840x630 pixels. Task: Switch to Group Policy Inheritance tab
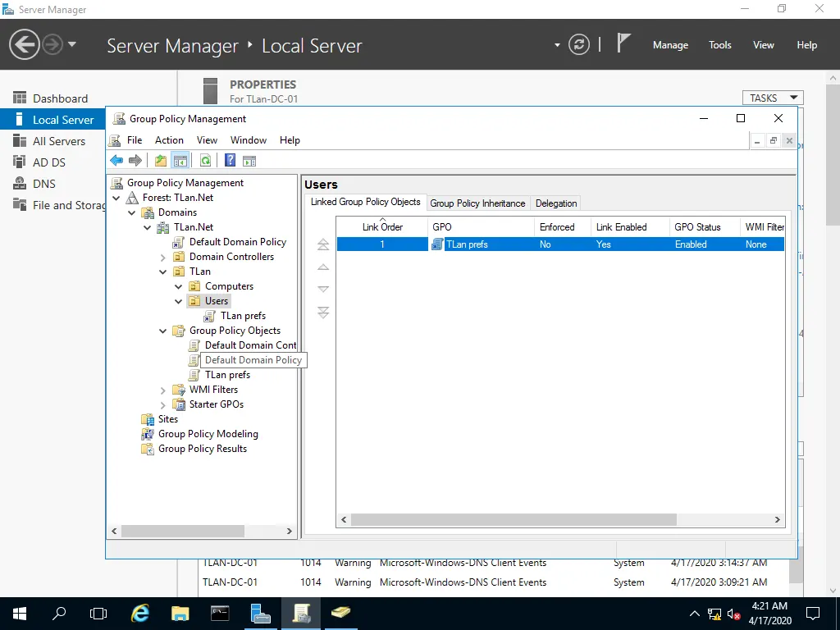(x=477, y=203)
